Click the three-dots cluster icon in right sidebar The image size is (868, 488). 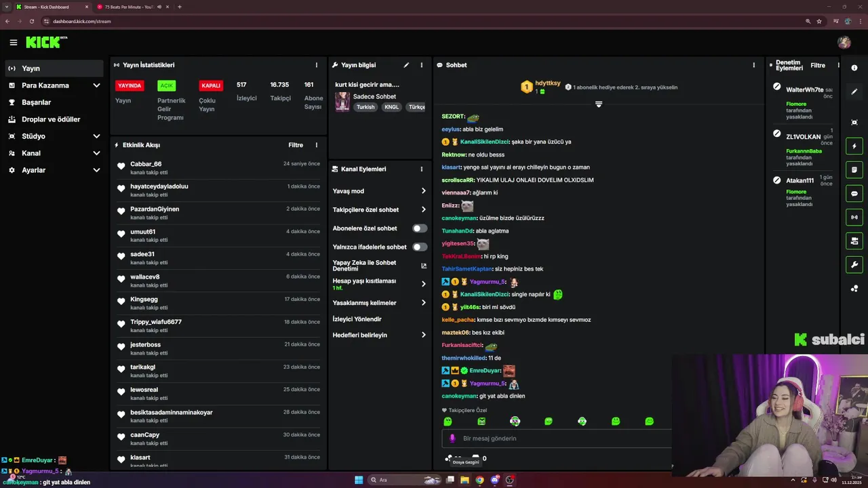pos(854,289)
